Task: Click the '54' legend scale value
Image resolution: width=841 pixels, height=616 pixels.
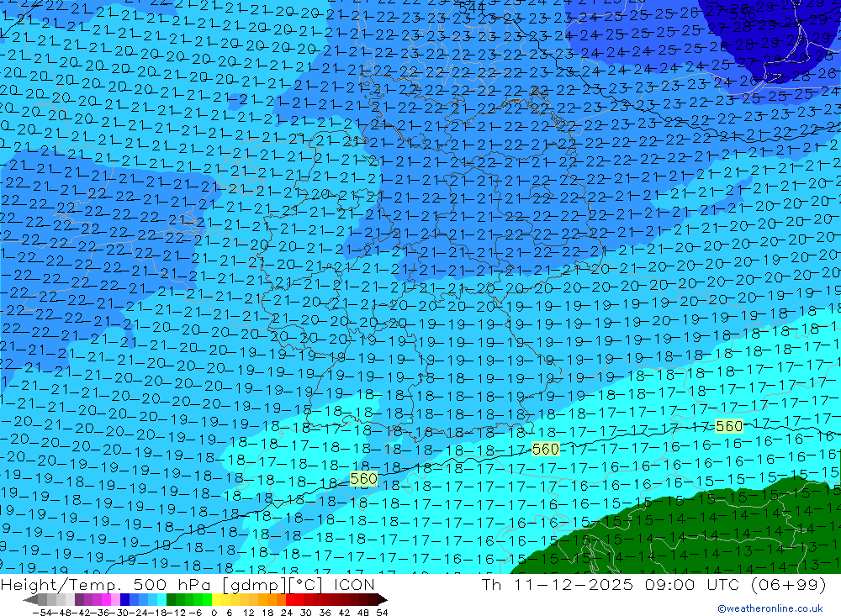Action: pos(382,613)
